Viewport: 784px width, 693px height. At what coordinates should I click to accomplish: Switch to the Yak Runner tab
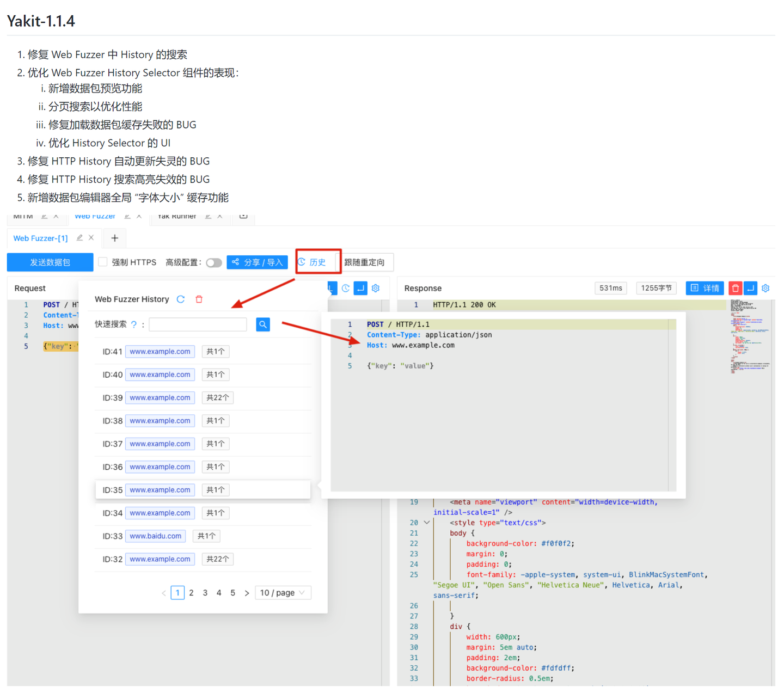pos(176,216)
